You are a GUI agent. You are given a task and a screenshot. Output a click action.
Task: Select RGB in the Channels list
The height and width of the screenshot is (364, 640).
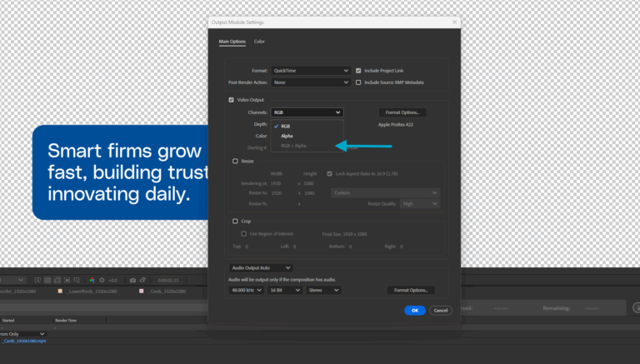(x=307, y=126)
